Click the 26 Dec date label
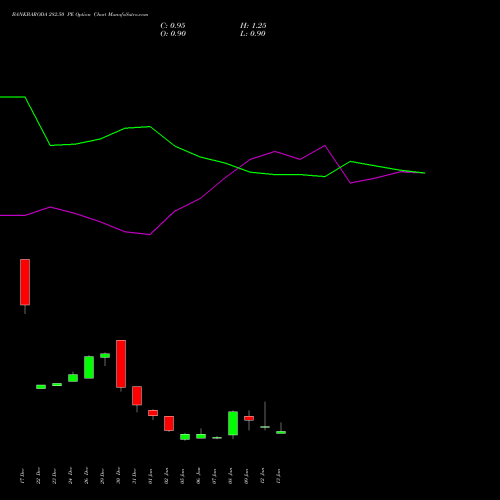 pyautogui.click(x=86, y=476)
